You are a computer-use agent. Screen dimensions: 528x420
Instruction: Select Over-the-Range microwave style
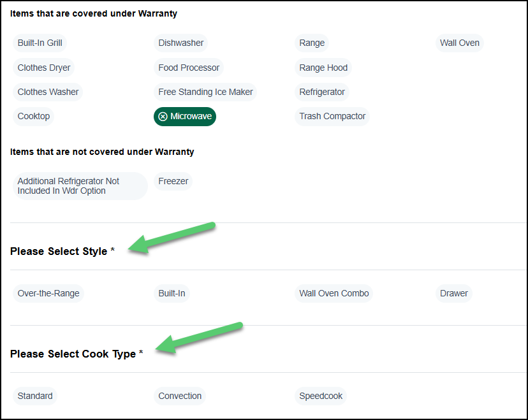48,293
